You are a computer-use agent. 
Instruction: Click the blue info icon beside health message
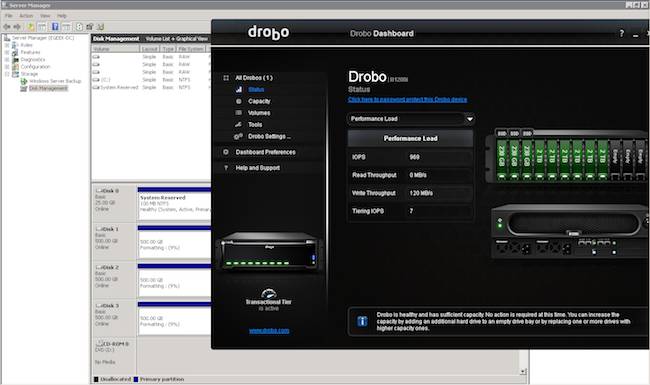[362, 321]
